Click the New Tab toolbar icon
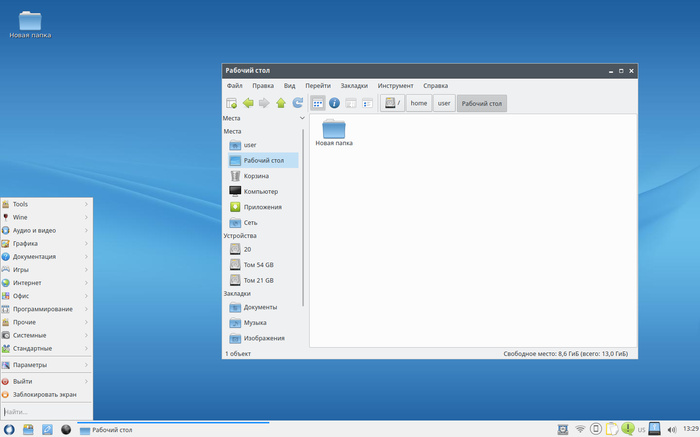This screenshot has height=437, width=700. [231, 103]
